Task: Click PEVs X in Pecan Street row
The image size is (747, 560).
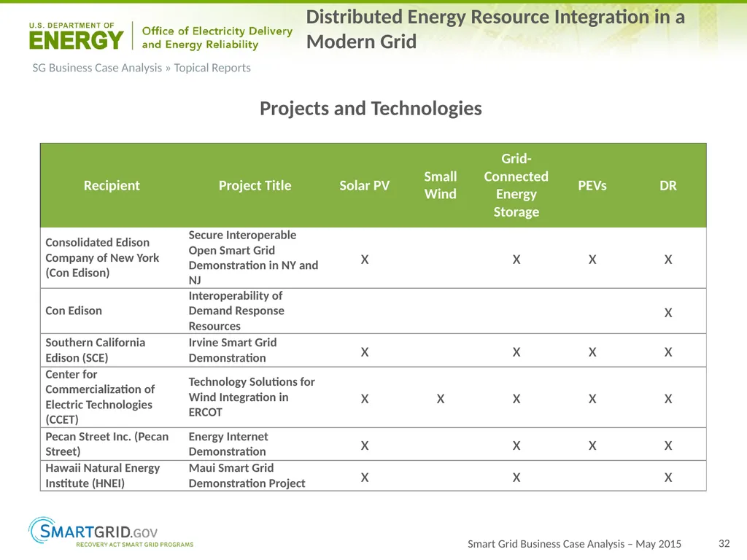Action: 592,446
